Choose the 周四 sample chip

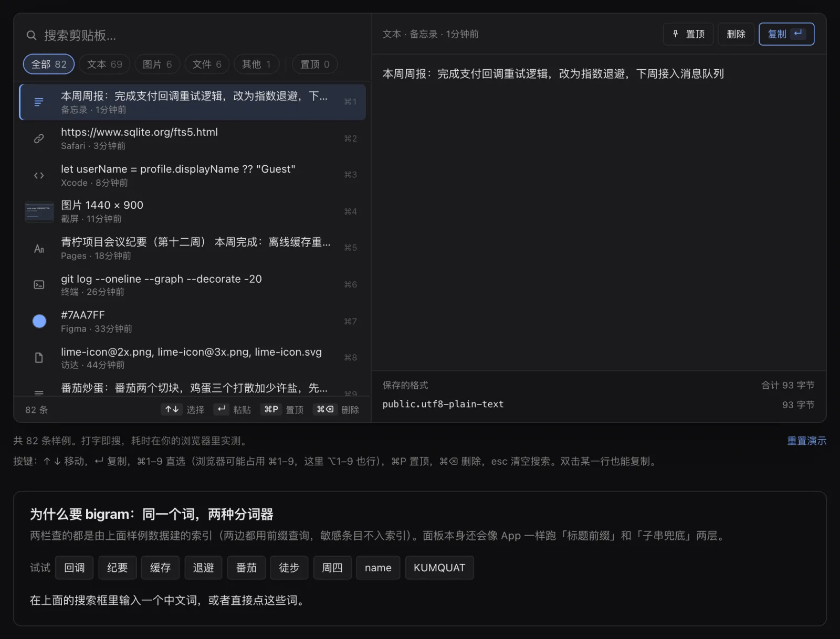pyautogui.click(x=332, y=568)
